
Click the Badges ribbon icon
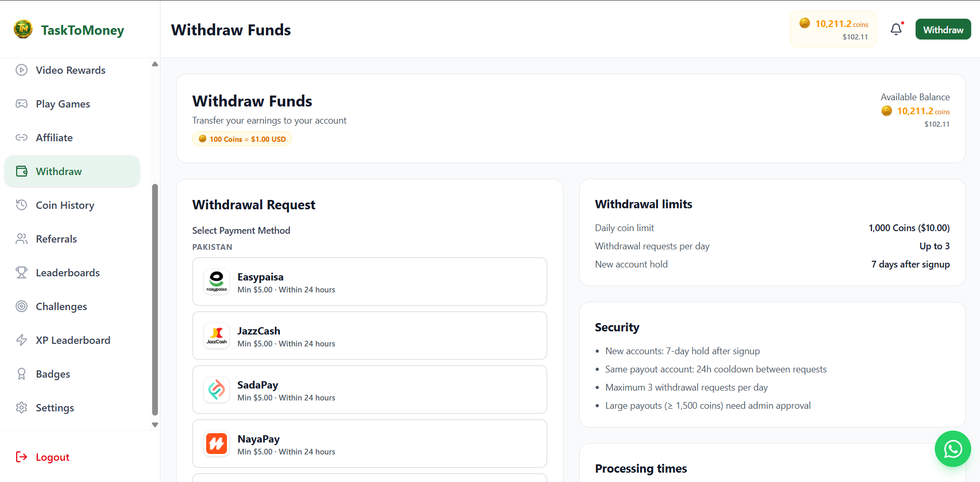(x=21, y=374)
